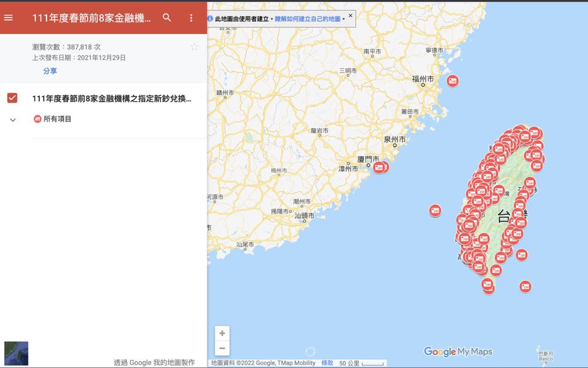Open the hamburger menu in the header
This screenshot has height=368, width=588.
click(x=9, y=18)
